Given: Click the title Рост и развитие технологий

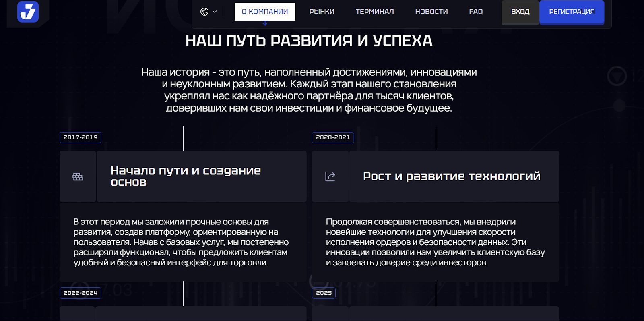Looking at the screenshot, I should pos(452,176).
